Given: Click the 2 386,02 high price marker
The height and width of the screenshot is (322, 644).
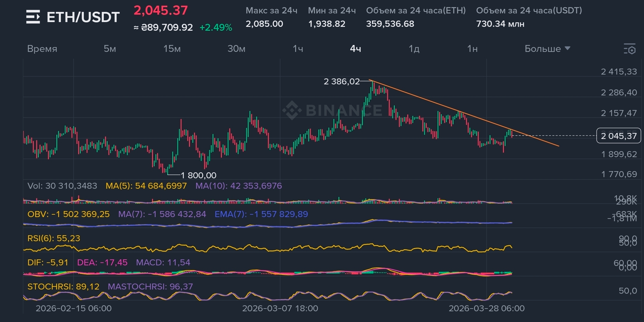Looking at the screenshot, I should (342, 81).
